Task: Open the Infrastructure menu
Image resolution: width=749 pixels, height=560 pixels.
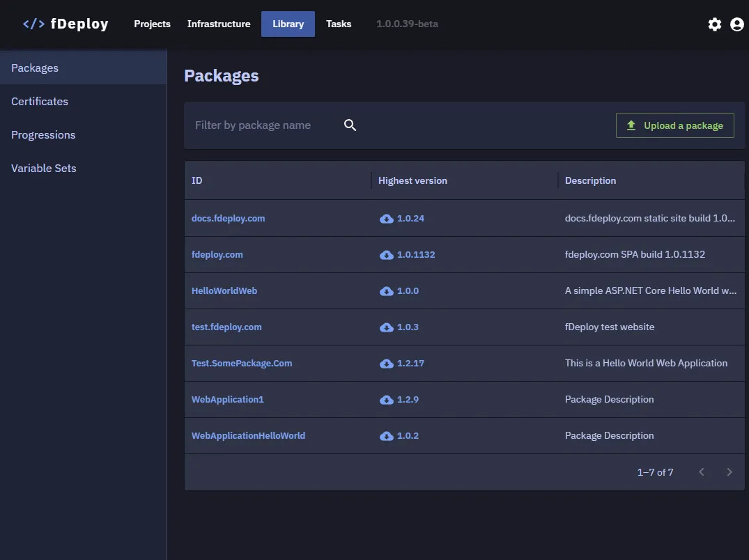Action: [219, 24]
